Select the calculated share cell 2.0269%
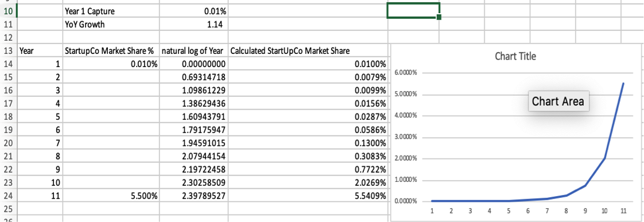 pyautogui.click(x=308, y=183)
